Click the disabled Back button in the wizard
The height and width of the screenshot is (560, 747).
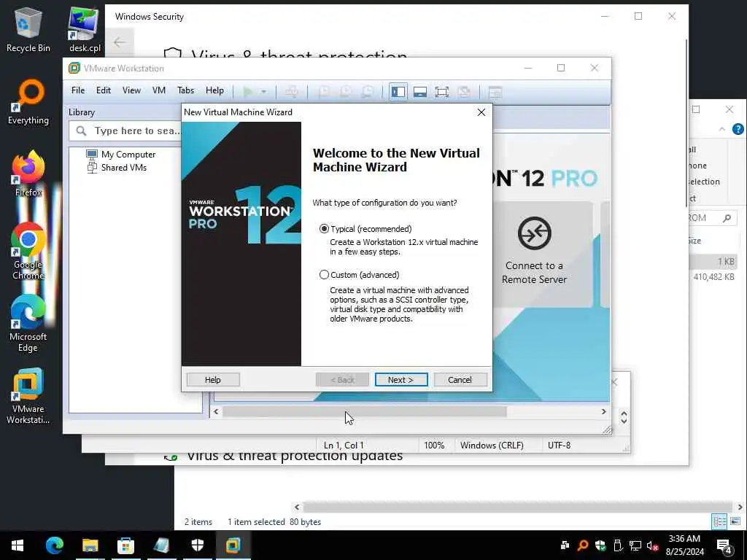(x=342, y=379)
